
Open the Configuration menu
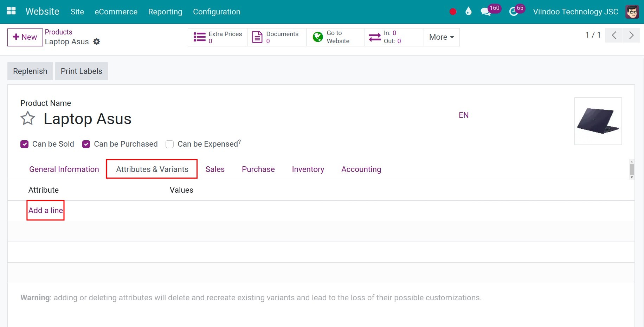(x=217, y=12)
